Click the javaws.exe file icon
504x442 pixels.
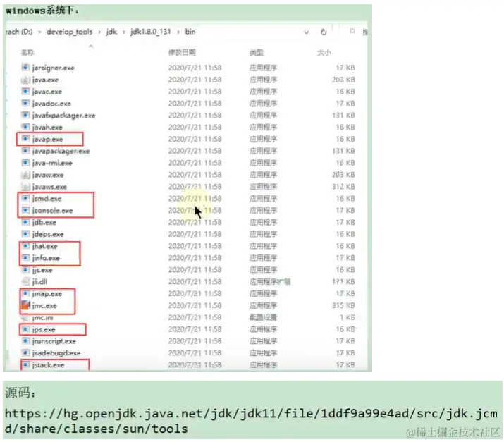pos(25,186)
